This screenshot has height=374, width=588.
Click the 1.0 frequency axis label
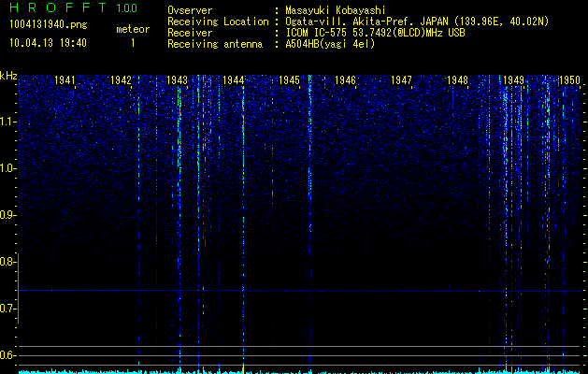coord(7,168)
